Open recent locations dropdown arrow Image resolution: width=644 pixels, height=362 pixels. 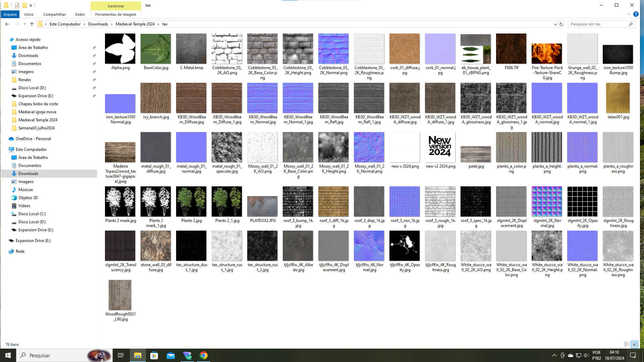tap(25, 24)
